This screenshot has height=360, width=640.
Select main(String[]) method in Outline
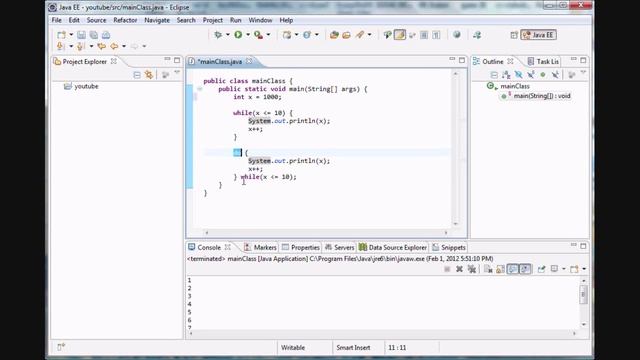[536, 96]
